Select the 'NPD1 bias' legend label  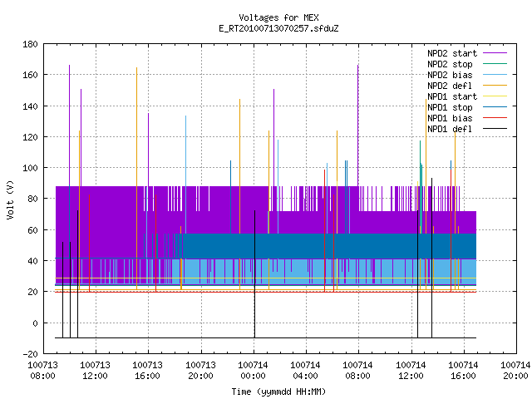coord(450,118)
